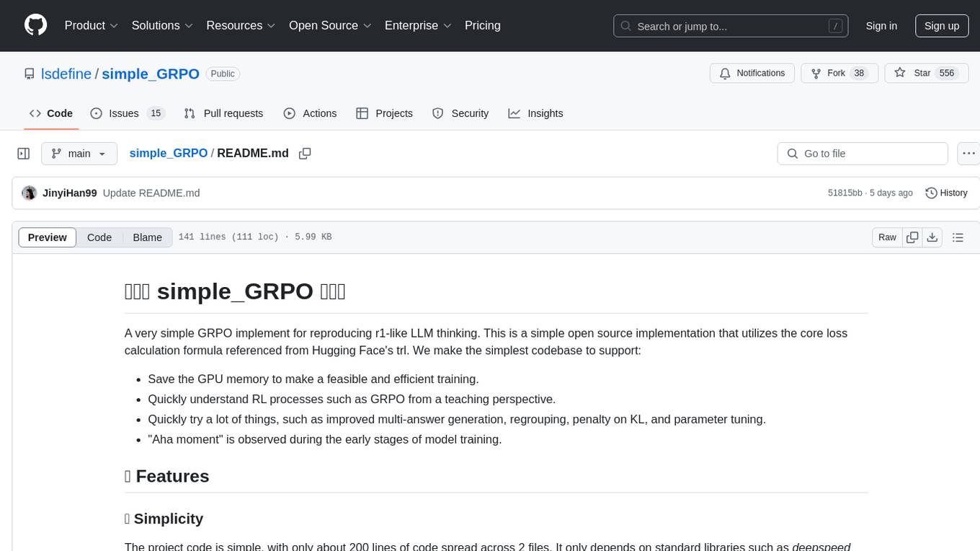View the file History
The width and height of the screenshot is (980, 551).
(x=946, y=193)
